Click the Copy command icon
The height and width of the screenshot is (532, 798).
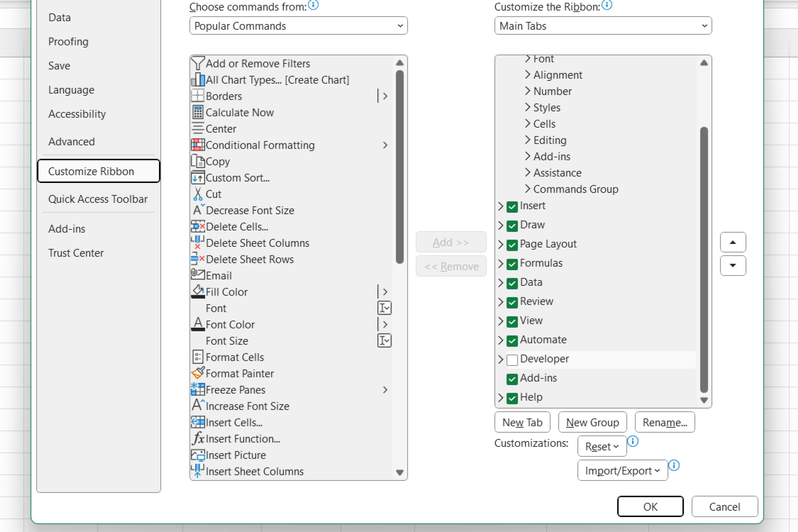(x=197, y=162)
